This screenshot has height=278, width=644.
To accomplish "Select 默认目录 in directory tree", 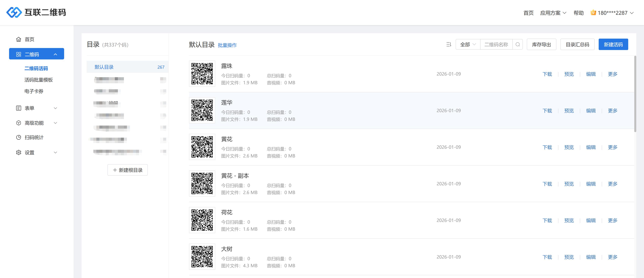I will tap(104, 67).
